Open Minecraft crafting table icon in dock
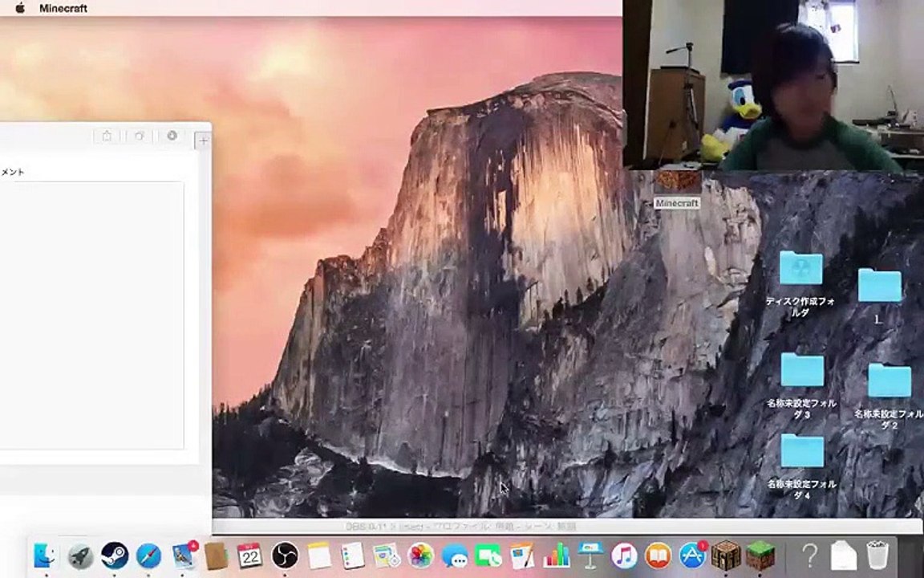Image resolution: width=924 pixels, height=578 pixels. 726,556
